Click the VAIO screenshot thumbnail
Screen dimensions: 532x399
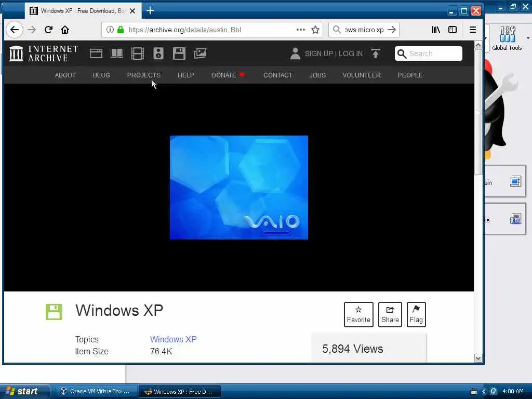click(239, 187)
